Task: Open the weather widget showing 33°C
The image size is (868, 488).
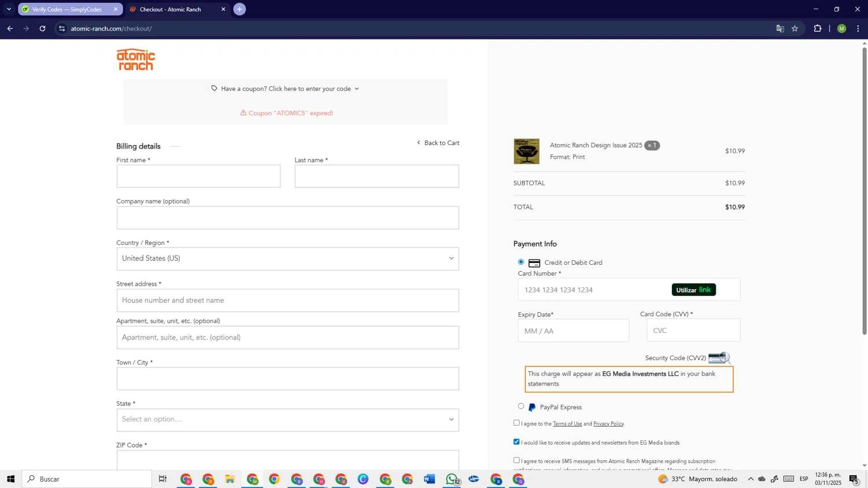Action: 697,479
